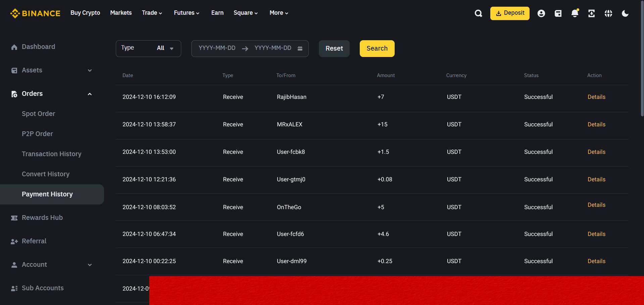Click the Status column header
This screenshot has width=644, height=305.
(x=531, y=75)
